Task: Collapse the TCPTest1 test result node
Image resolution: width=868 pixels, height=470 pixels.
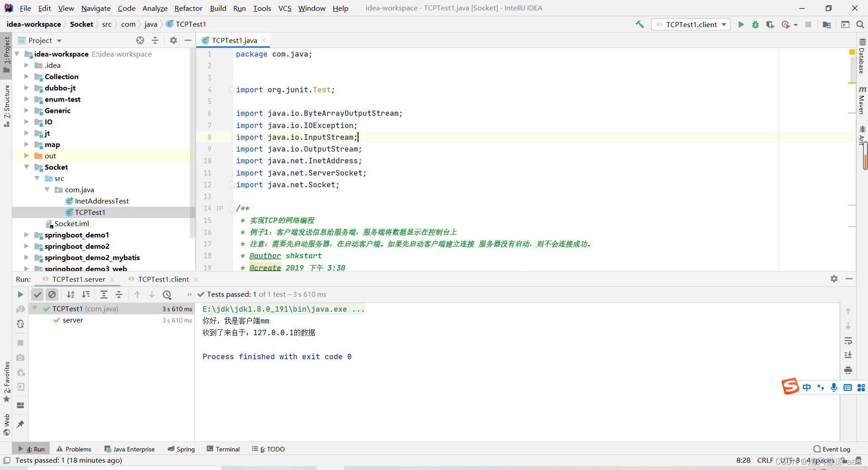Action: click(35, 309)
